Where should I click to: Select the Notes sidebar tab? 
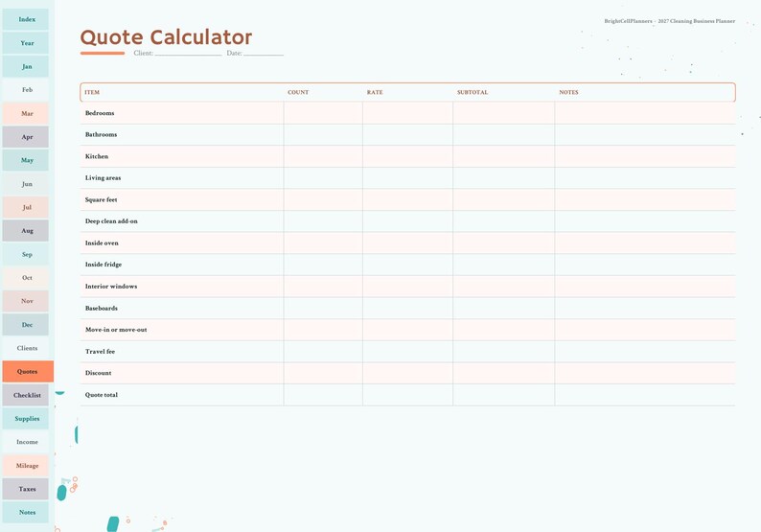coord(26,512)
